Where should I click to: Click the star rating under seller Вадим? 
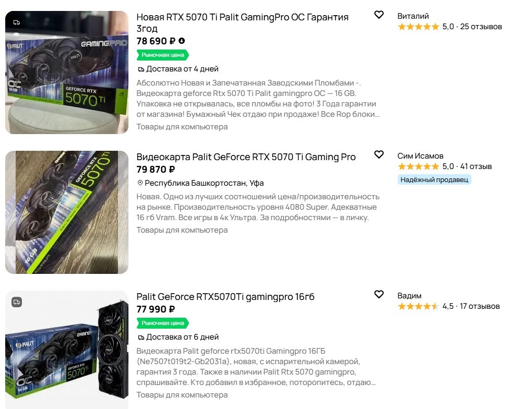(x=418, y=306)
